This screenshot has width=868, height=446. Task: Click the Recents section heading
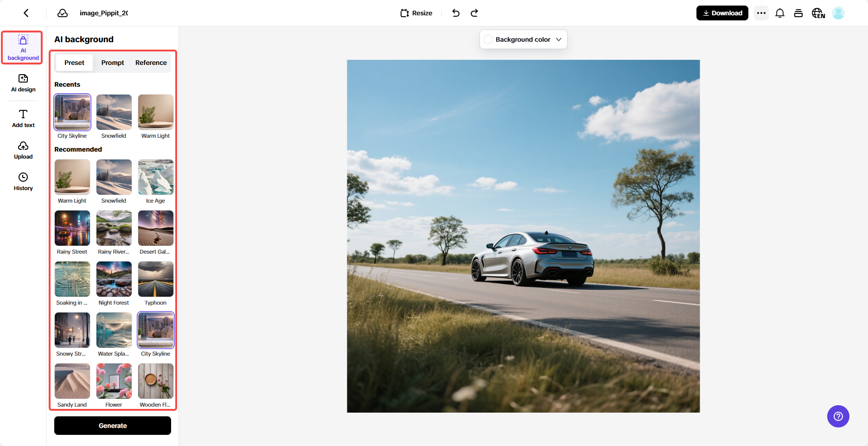point(67,84)
